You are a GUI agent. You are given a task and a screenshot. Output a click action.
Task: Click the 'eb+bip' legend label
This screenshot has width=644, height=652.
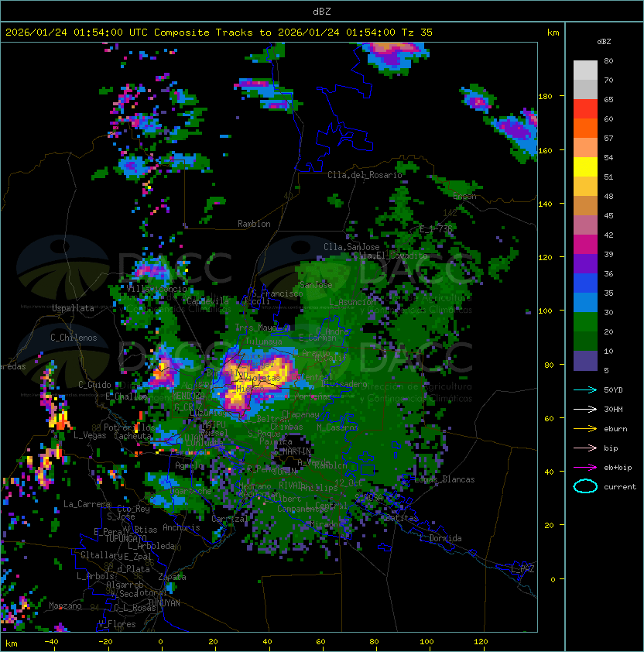pos(618,468)
